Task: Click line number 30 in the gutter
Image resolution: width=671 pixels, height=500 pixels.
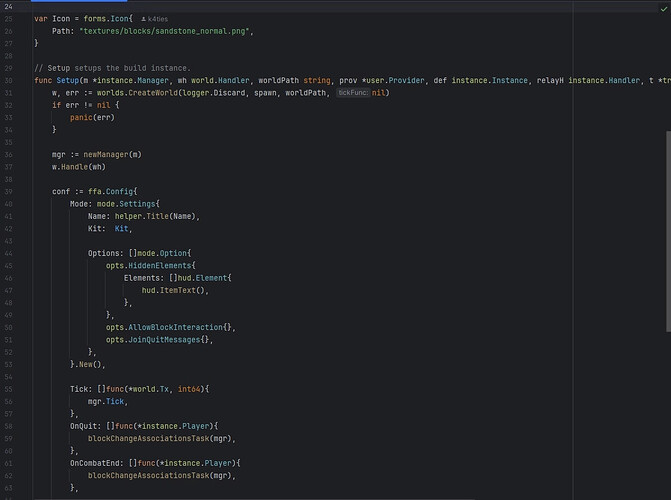Action: point(9,80)
